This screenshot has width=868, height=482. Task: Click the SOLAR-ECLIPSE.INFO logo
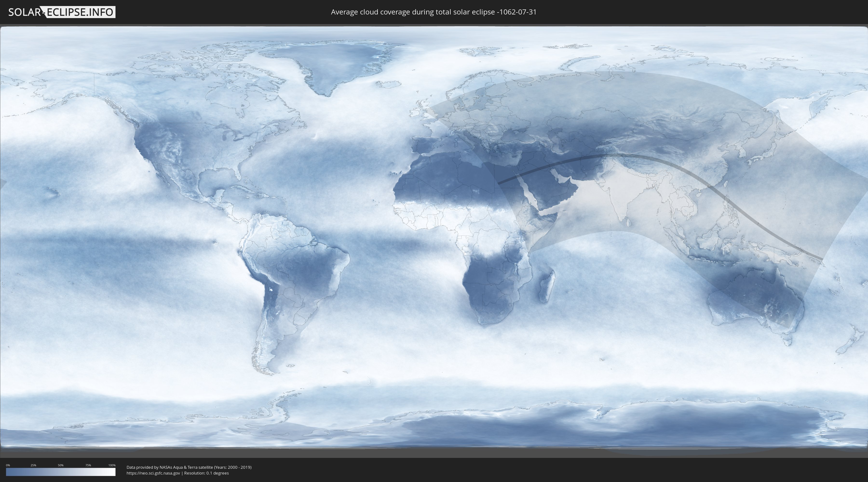pos(62,12)
